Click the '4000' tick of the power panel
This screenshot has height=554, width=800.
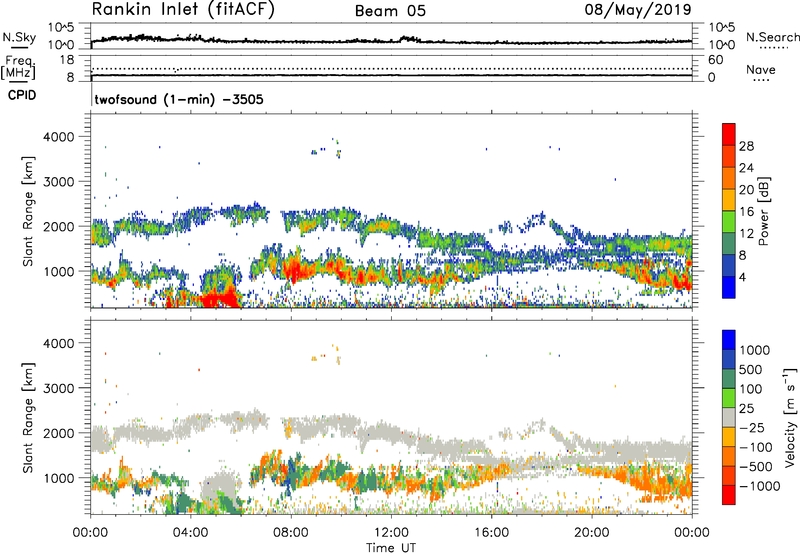pos(59,137)
